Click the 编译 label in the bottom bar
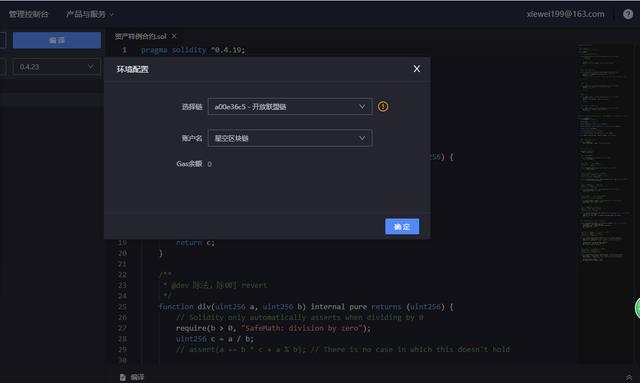This screenshot has width=640, height=383. tap(137, 377)
